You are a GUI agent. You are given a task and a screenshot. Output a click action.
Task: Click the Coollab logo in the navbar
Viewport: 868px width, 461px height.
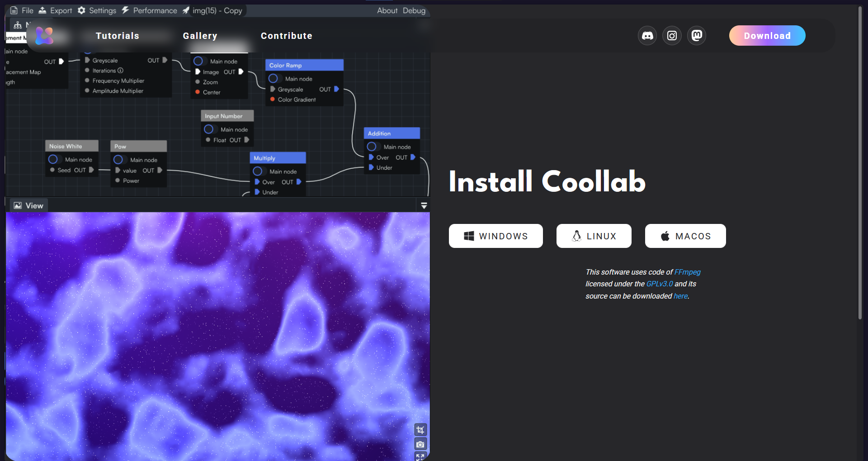click(45, 36)
